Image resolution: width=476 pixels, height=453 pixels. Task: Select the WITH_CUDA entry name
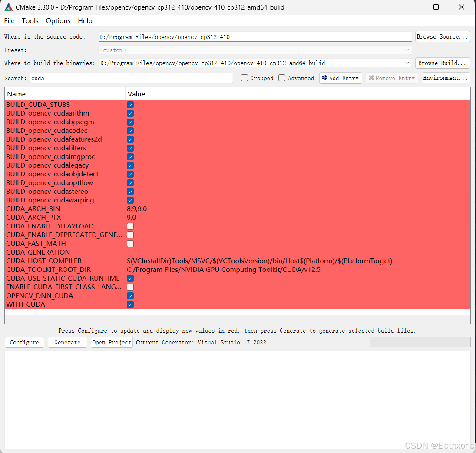26,304
